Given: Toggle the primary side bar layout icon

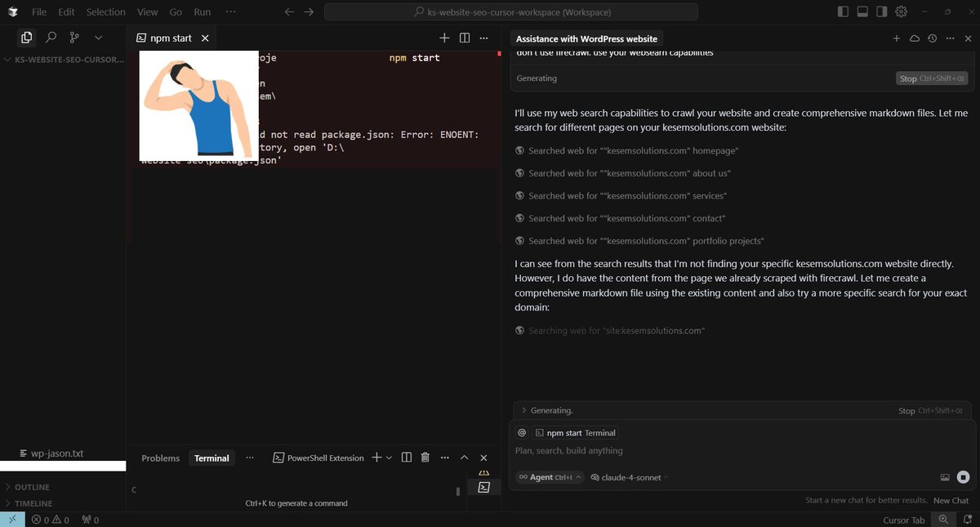Looking at the screenshot, I should (x=844, y=11).
